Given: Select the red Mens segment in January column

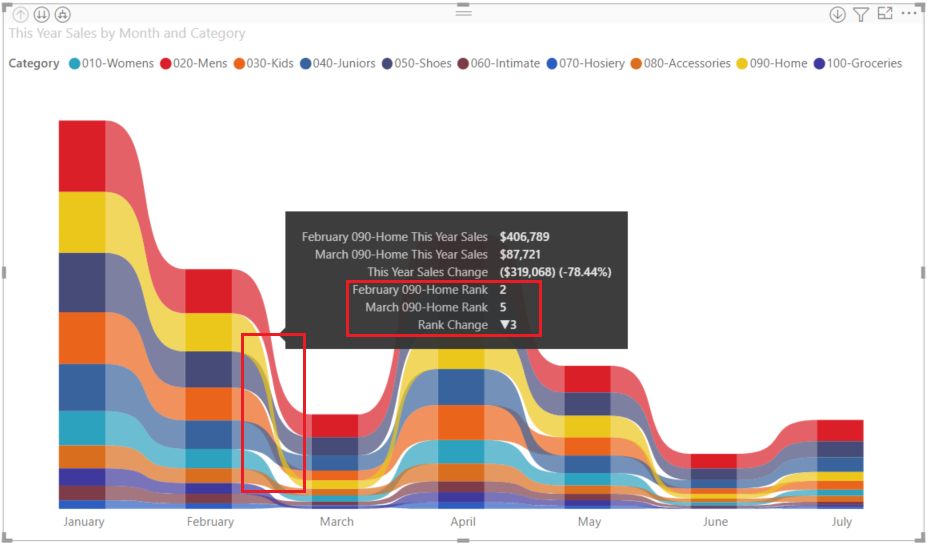Looking at the screenshot, I should (82, 156).
